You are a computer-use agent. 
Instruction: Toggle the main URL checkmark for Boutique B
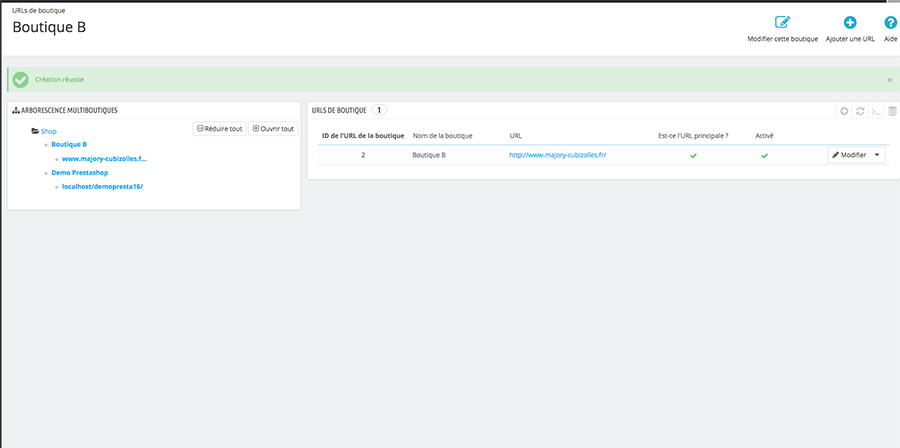coord(691,156)
